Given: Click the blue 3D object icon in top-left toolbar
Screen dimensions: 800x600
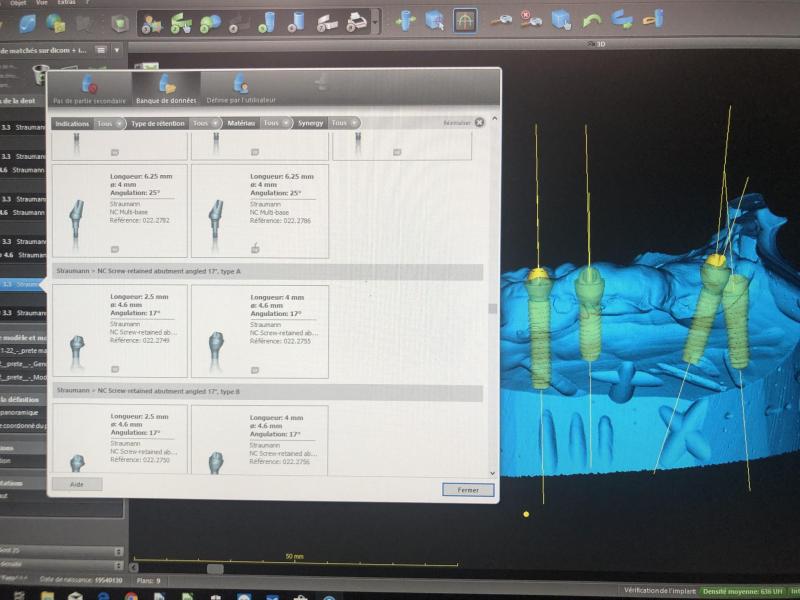Looking at the screenshot, I should coord(28,24).
